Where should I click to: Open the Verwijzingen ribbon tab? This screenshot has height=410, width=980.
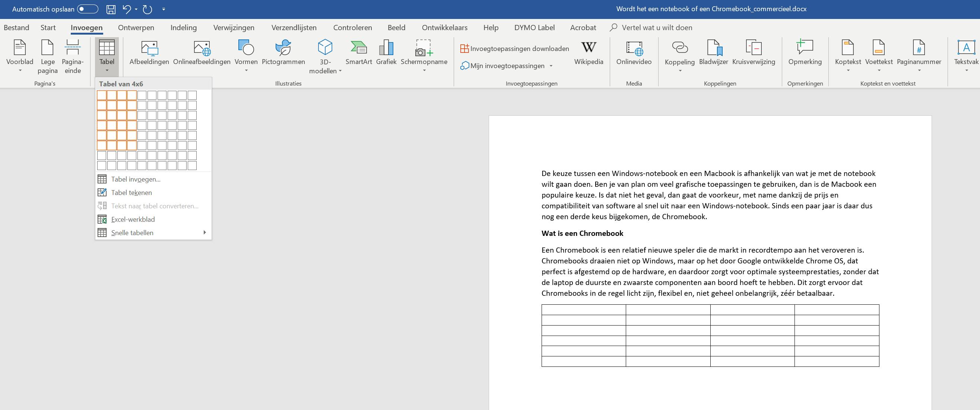234,28
